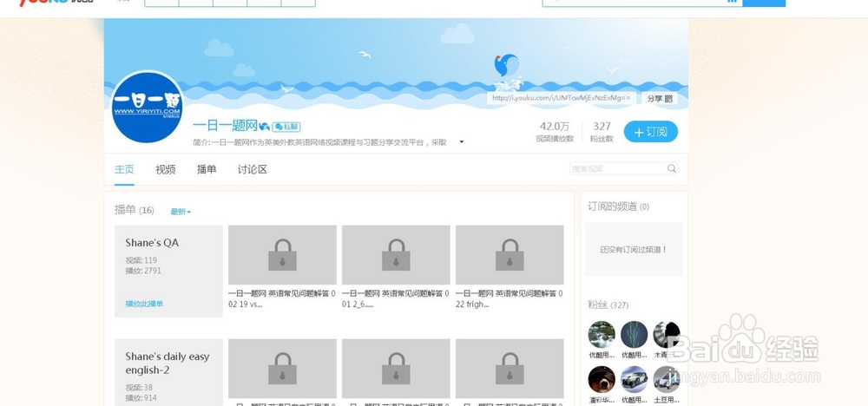Open the 土豆用 fan avatar
This screenshot has height=406, width=868.
pyautogui.click(x=667, y=379)
